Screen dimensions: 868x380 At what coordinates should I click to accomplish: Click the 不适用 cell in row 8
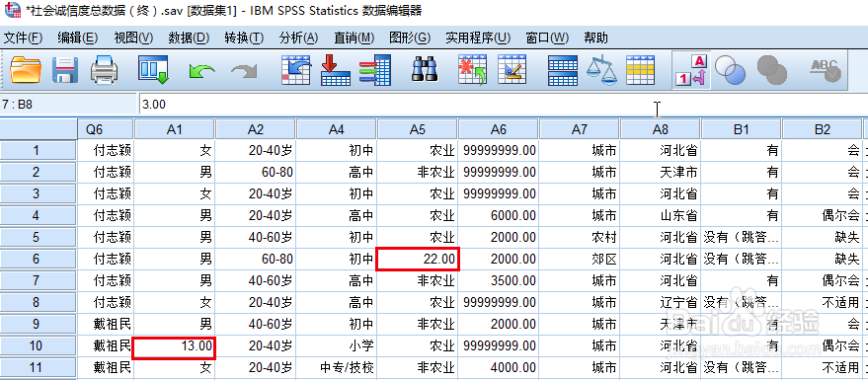[822, 303]
